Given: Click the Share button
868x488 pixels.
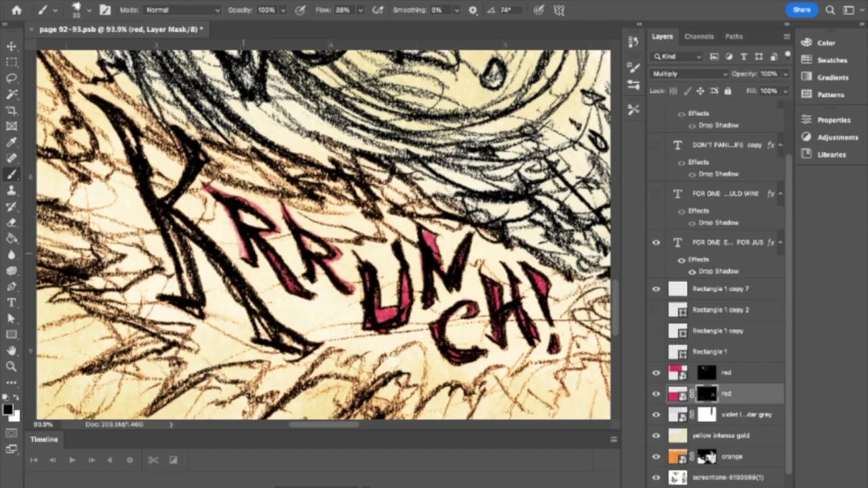Looking at the screenshot, I should [802, 10].
